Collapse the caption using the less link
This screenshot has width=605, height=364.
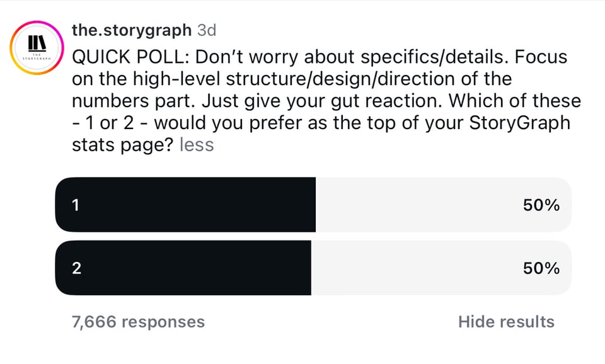(x=196, y=144)
